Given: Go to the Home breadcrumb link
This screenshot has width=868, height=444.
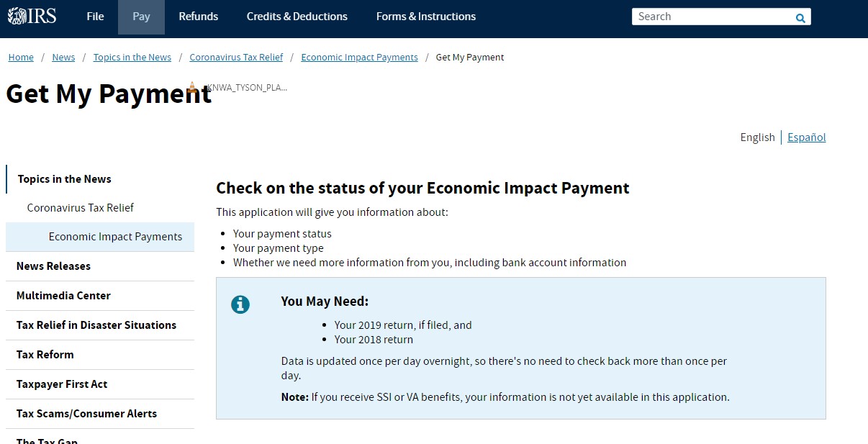Looking at the screenshot, I should (x=21, y=58).
